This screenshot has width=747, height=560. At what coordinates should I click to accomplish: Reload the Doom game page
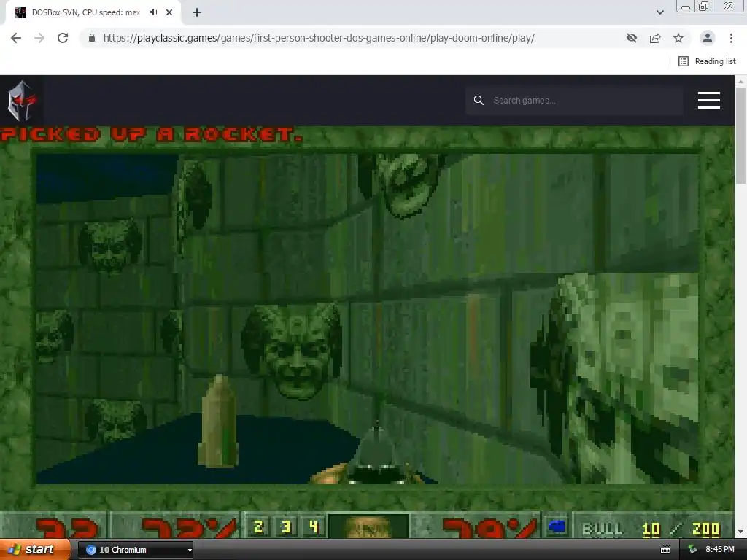[x=63, y=38]
